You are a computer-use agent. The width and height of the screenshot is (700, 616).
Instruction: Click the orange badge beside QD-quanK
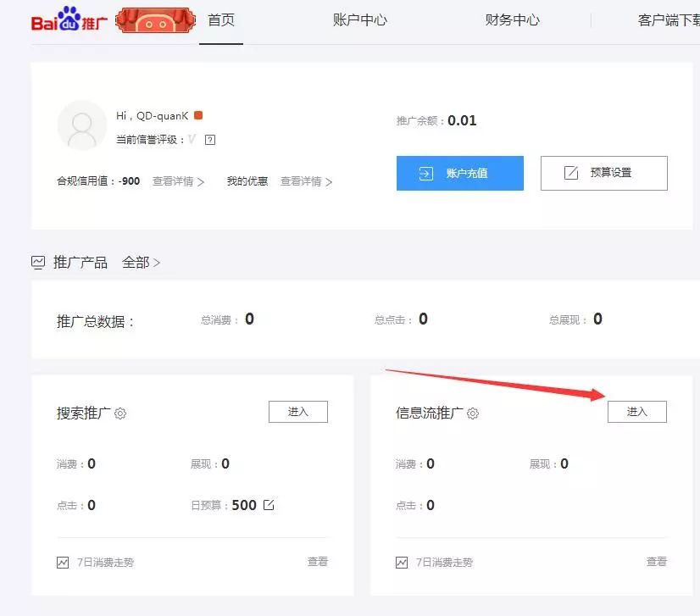[x=198, y=115]
